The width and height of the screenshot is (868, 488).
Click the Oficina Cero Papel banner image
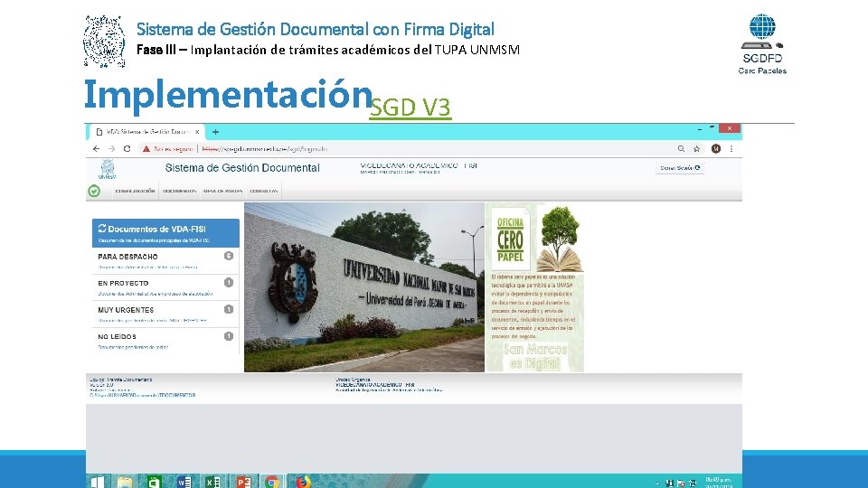pos(534,287)
